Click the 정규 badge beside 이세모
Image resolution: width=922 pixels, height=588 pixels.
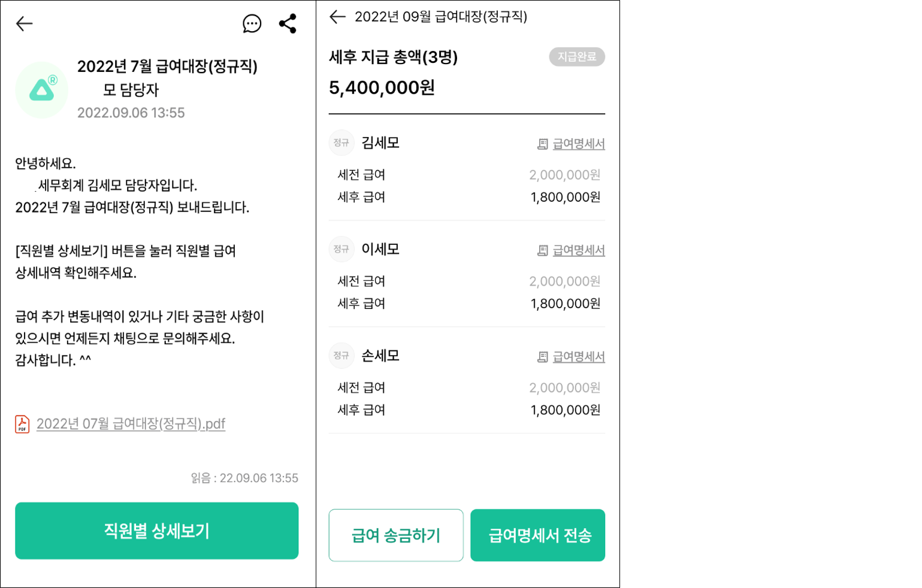pyautogui.click(x=341, y=249)
